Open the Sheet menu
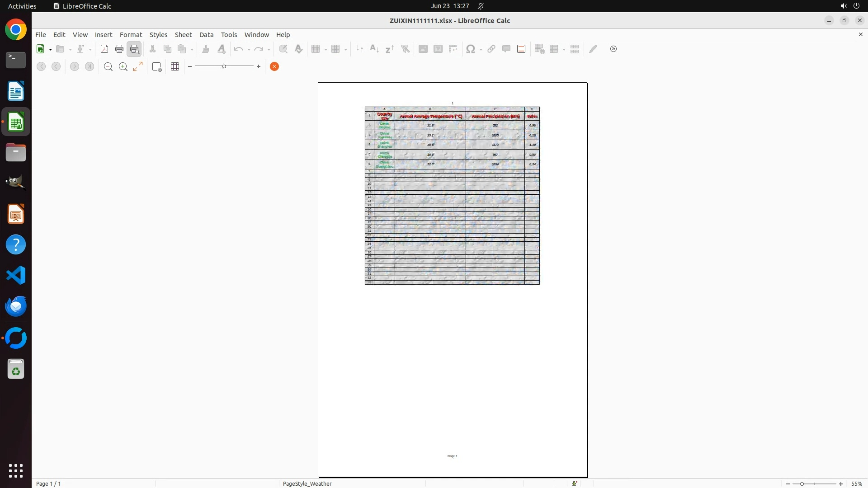Image resolution: width=868 pixels, height=488 pixels. 183,34
